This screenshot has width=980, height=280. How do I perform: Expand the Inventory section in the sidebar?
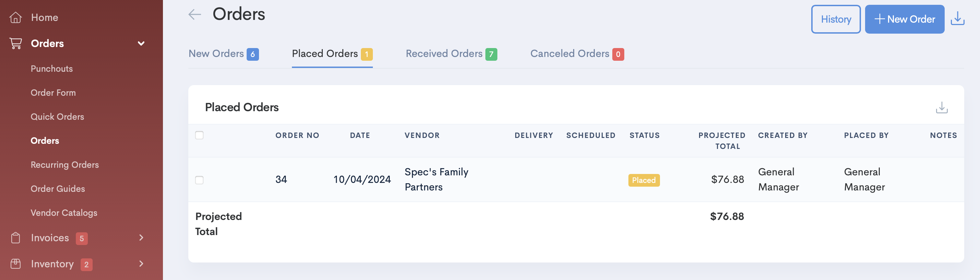pyautogui.click(x=141, y=264)
